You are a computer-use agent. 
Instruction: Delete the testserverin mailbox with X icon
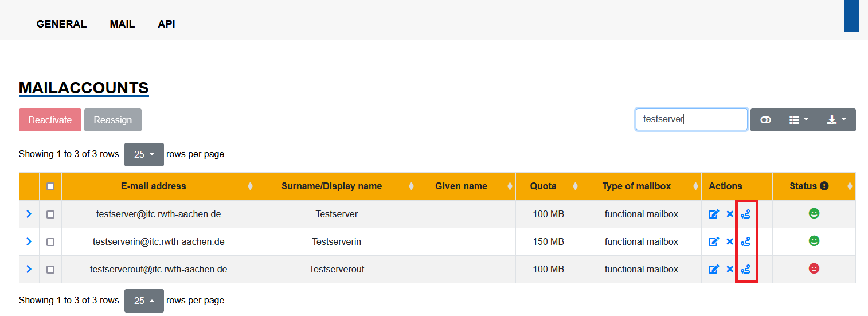click(730, 241)
